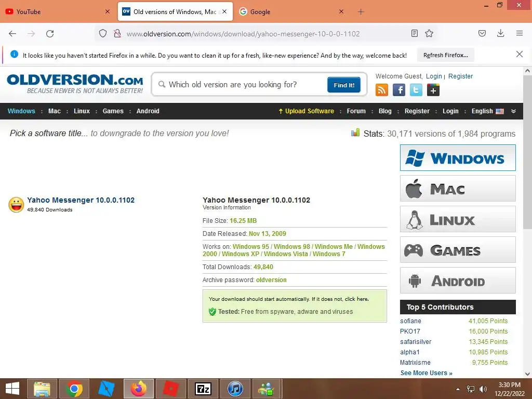532x399 pixels.
Task: Click the Games category sidebar button
Action: click(x=458, y=250)
